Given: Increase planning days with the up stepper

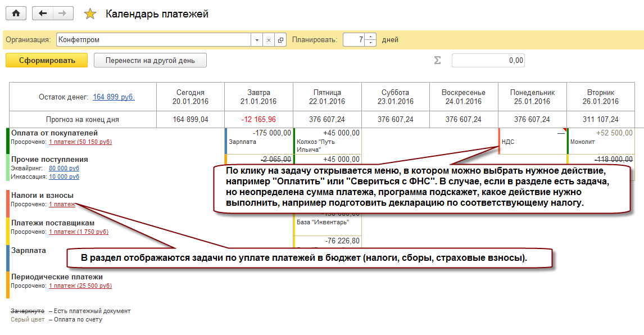Looking at the screenshot, I should pos(370,37).
